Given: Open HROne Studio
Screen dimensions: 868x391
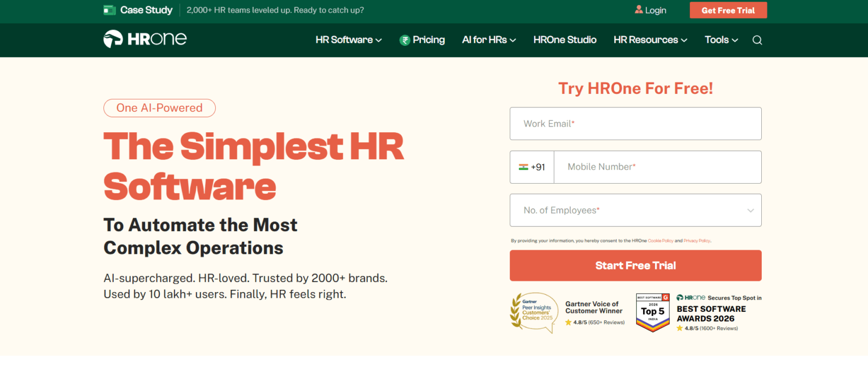Looking at the screenshot, I should [565, 40].
